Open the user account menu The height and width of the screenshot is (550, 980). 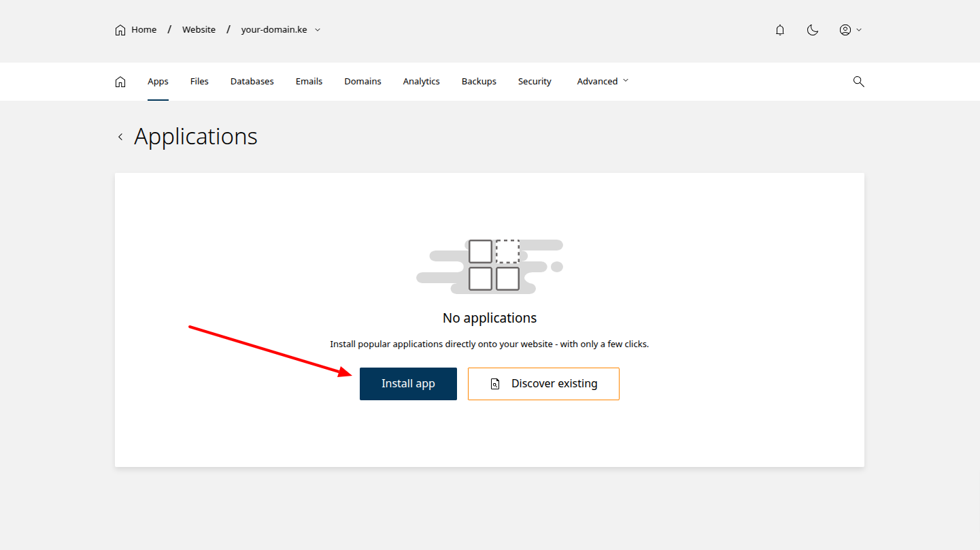tap(850, 30)
